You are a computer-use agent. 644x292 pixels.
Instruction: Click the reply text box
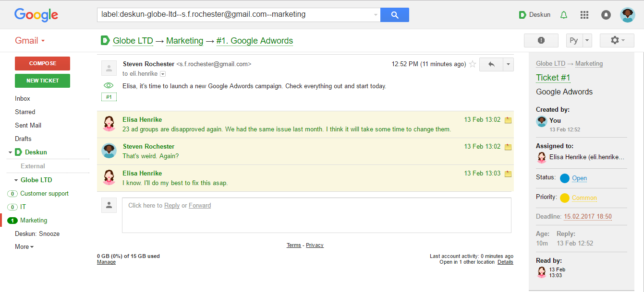point(316,215)
